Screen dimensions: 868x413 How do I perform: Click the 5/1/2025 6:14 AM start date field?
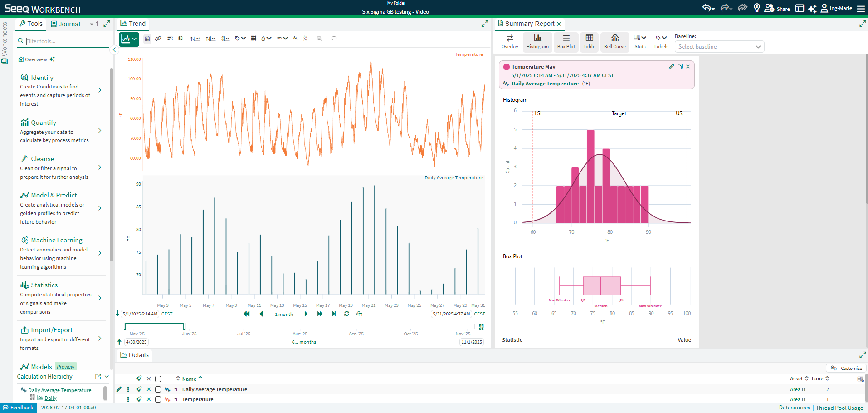coord(140,314)
